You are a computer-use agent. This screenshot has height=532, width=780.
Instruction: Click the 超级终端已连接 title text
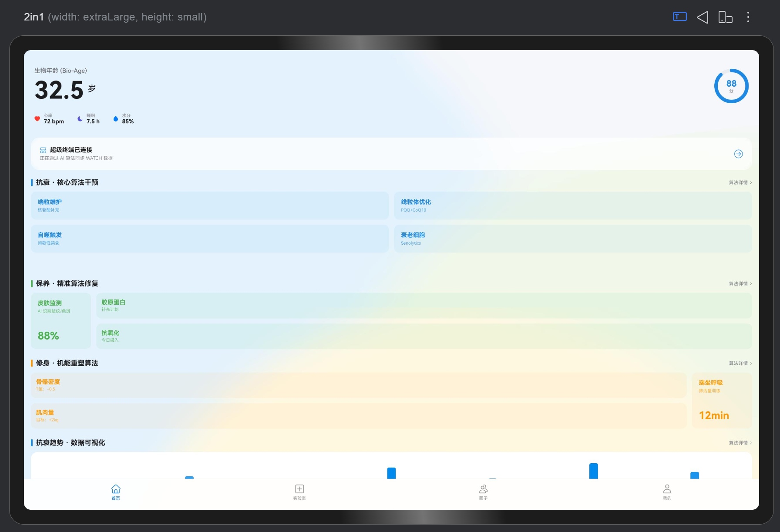click(71, 150)
